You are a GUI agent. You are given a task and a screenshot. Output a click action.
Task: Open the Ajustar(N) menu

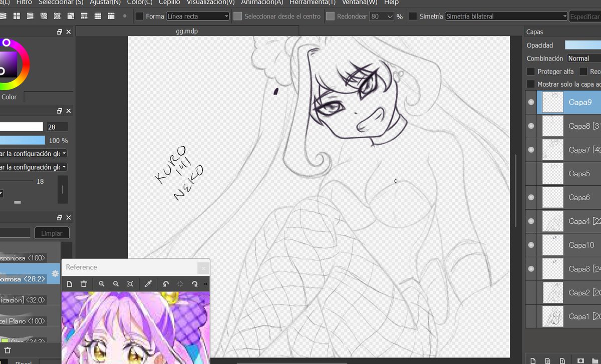pyautogui.click(x=105, y=3)
